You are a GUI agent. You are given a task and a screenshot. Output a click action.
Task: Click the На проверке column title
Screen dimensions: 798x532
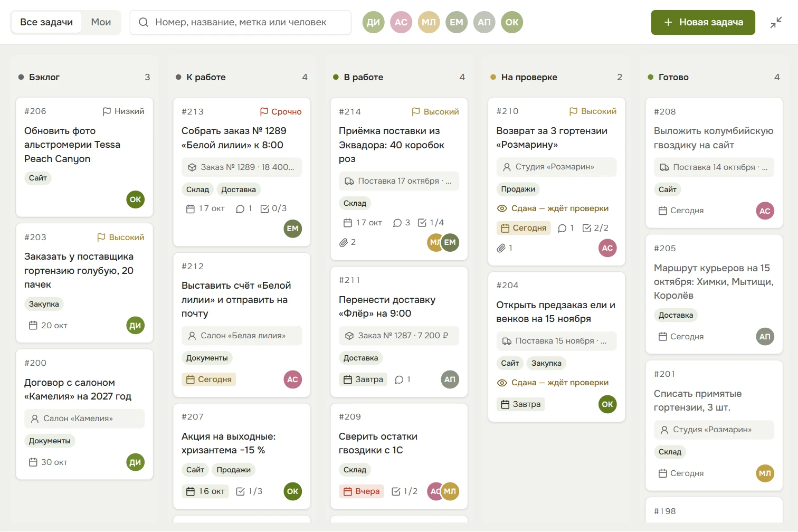[x=529, y=77]
